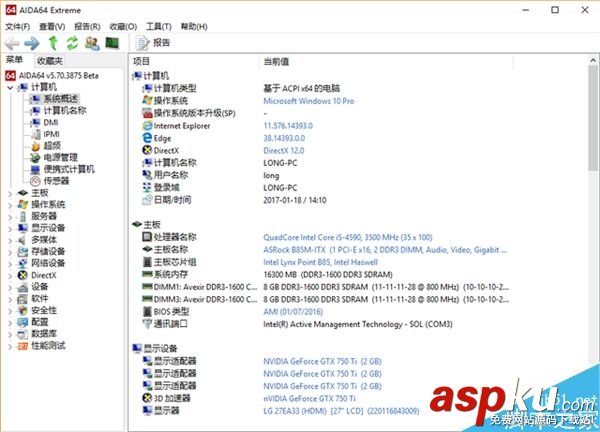Open the LG 27EA33 (HDMI) monitor link

pyautogui.click(x=341, y=411)
